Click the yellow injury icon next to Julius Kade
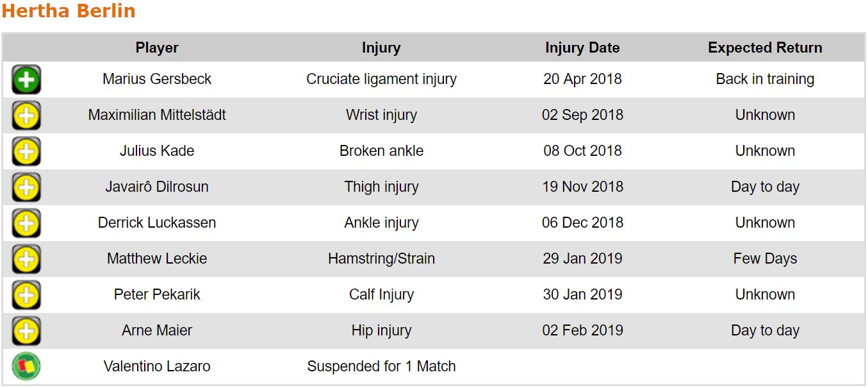The height and width of the screenshot is (388, 868). tap(26, 151)
